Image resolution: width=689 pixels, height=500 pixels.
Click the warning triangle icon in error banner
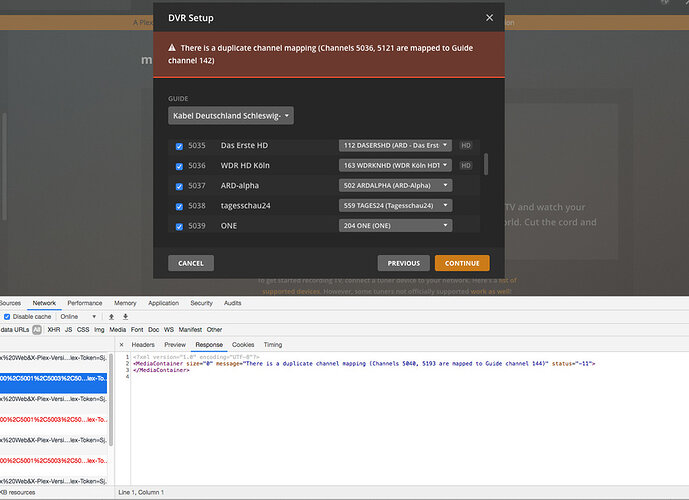(x=172, y=47)
